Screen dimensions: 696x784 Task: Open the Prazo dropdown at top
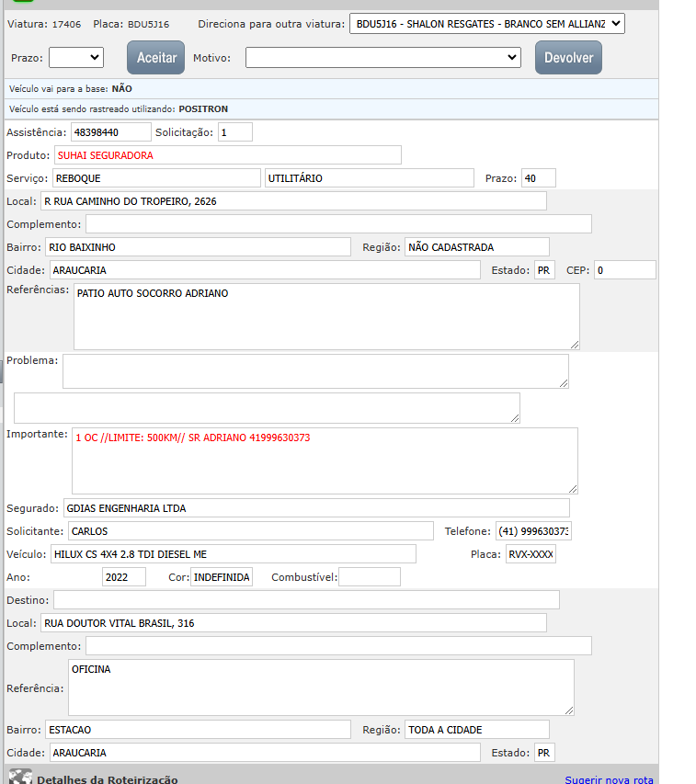(76, 58)
